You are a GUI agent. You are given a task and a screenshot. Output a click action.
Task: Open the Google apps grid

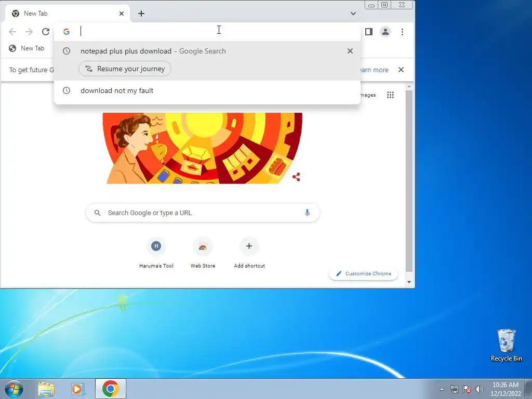point(391,95)
